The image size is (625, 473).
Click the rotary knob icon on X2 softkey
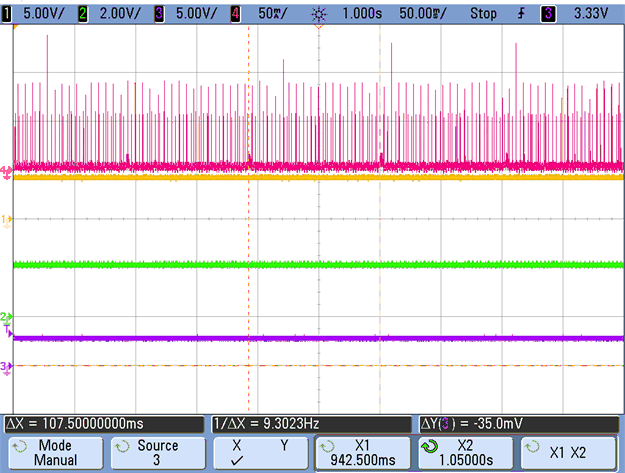pyautogui.click(x=430, y=447)
